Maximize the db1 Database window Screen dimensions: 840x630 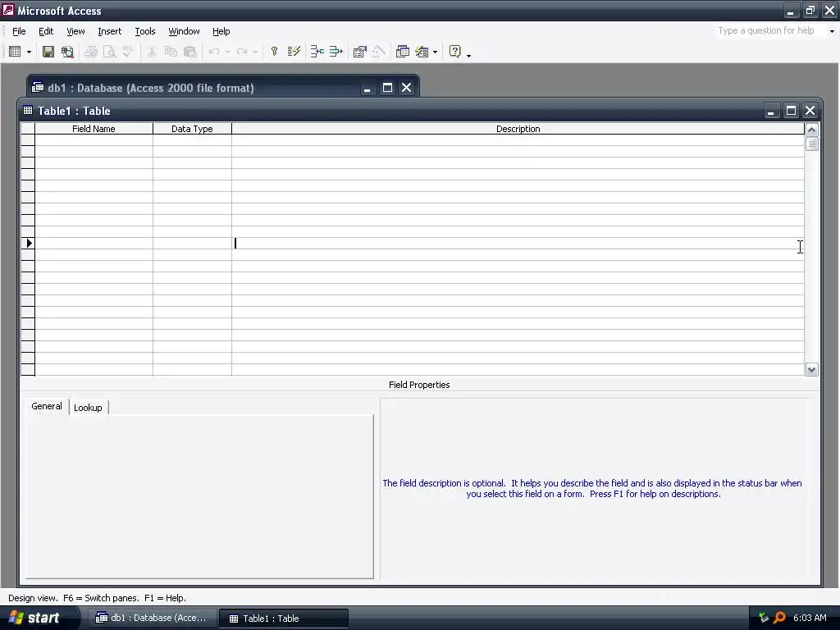tap(387, 88)
